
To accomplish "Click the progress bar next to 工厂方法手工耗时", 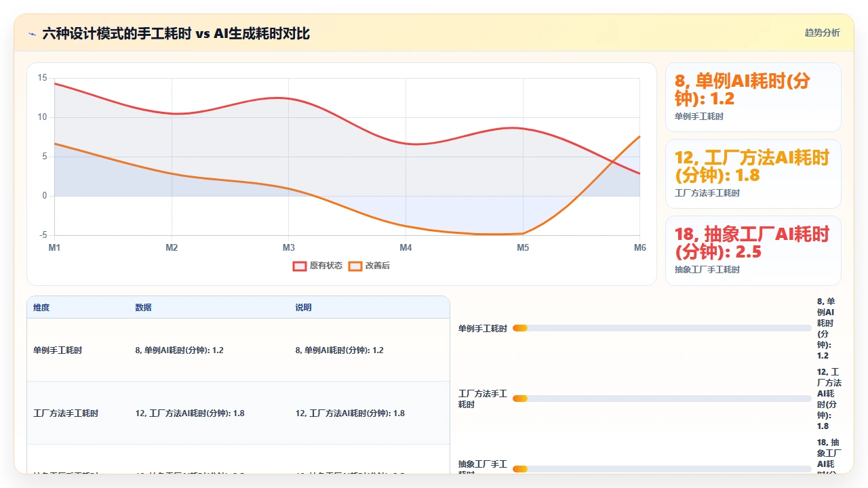I will click(662, 399).
